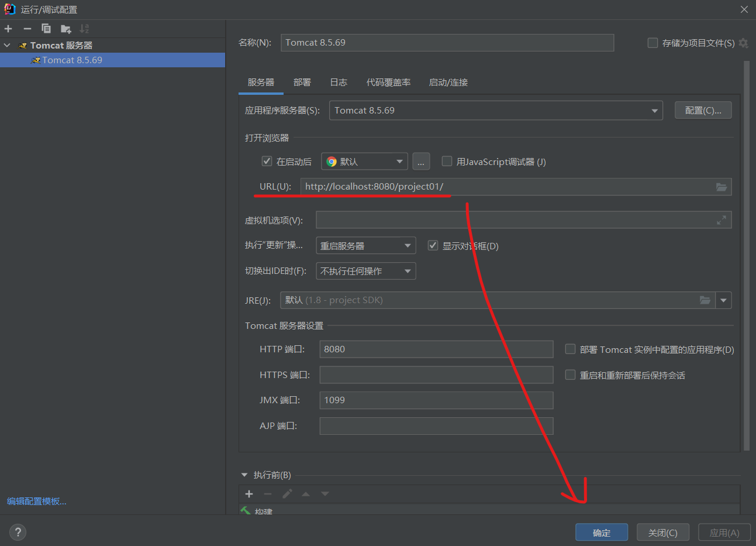
Task: Open 应用程序服务器 Tomcat 8.5.69 dropdown
Action: 496,111
